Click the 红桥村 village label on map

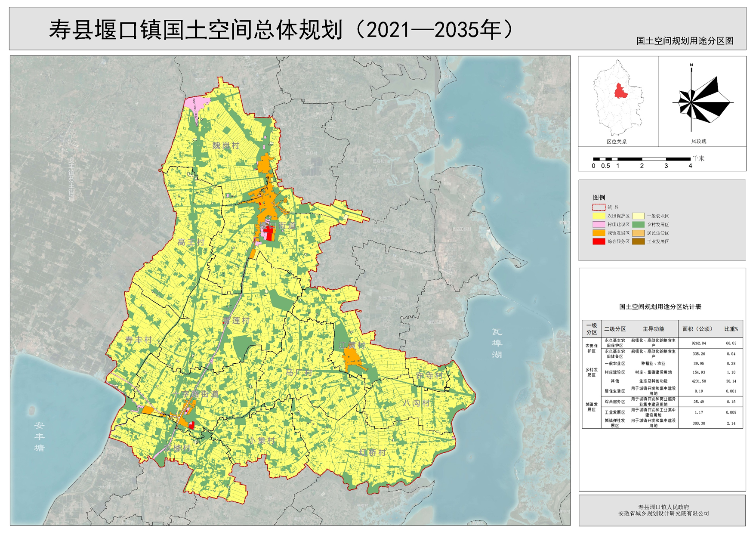[x=373, y=452]
